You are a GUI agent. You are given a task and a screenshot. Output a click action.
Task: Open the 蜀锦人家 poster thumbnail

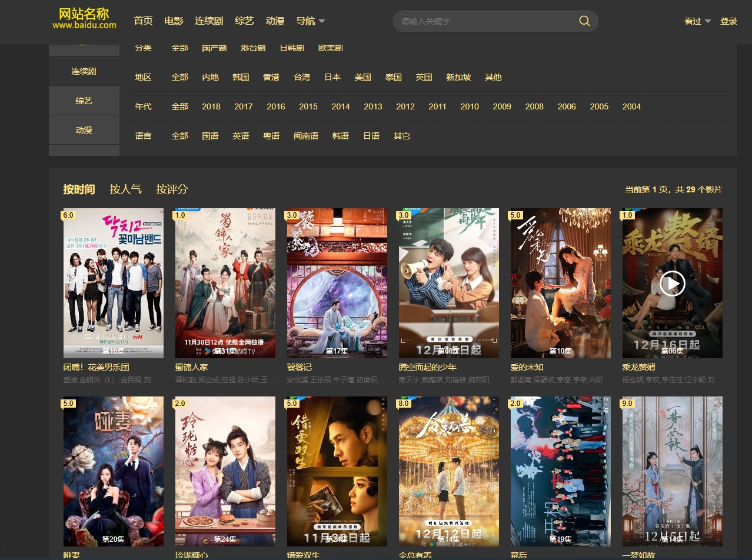tap(225, 283)
